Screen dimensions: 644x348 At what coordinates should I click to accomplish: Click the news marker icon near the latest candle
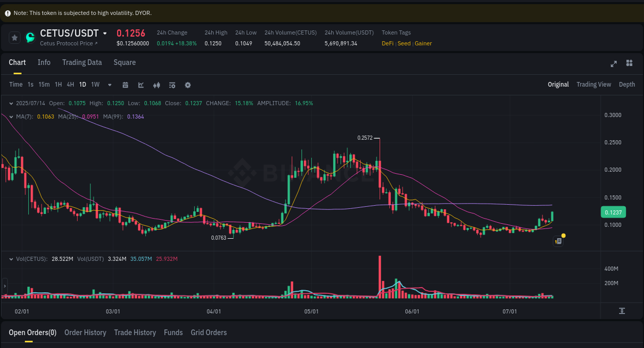[x=558, y=241]
